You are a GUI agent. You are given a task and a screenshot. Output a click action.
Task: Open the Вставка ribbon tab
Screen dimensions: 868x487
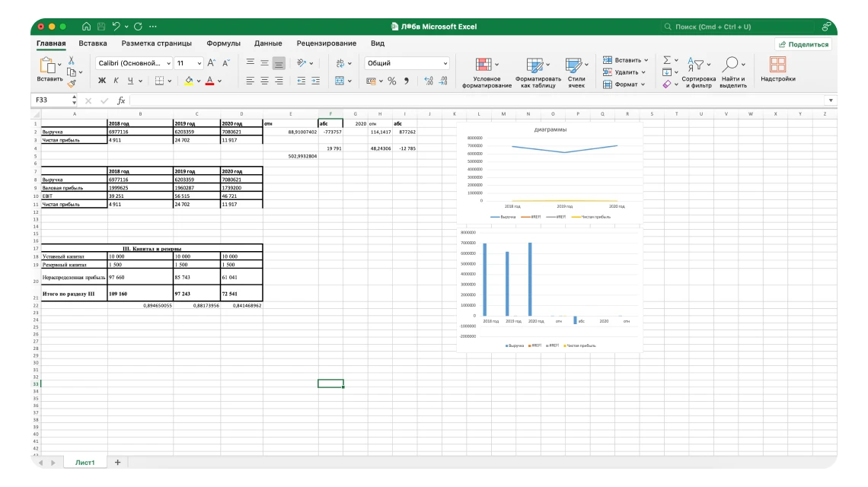(93, 43)
